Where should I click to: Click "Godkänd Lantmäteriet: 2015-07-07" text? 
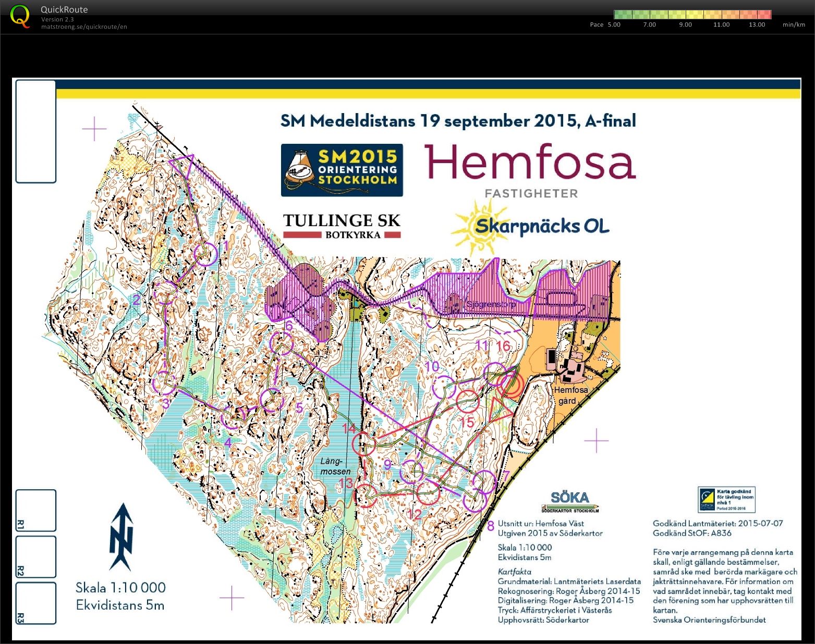tap(718, 524)
